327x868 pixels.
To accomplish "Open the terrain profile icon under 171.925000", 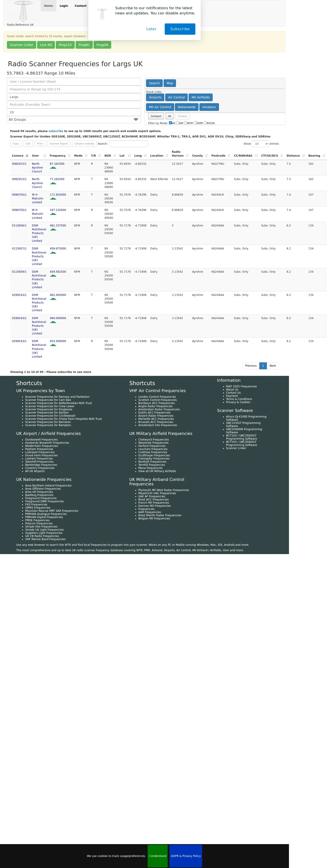I will pyautogui.click(x=53, y=199).
